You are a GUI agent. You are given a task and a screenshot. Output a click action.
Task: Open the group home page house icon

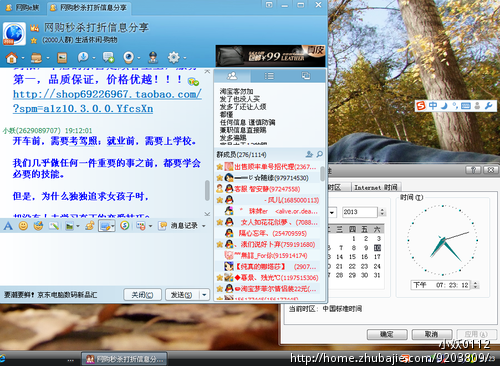point(12,58)
